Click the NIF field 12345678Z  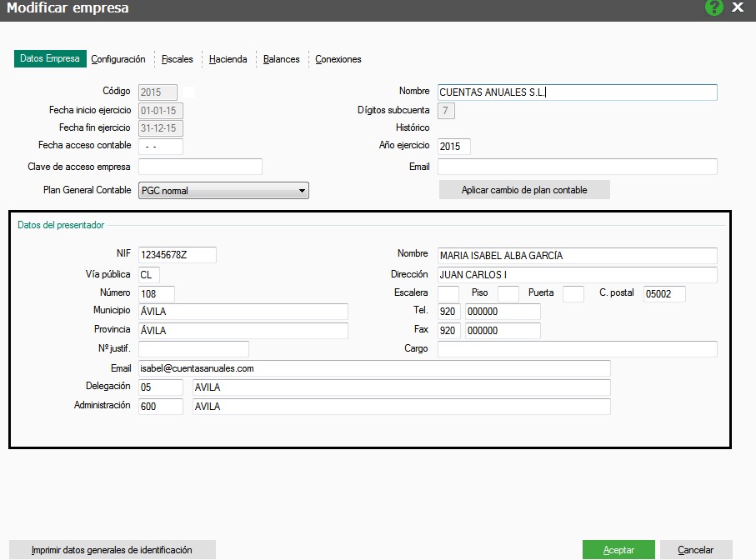(x=177, y=255)
